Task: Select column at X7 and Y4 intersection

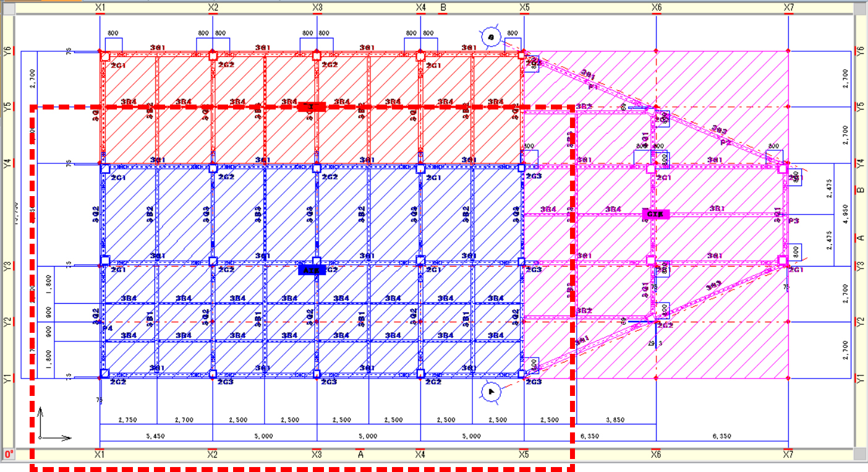Action: pyautogui.click(x=783, y=168)
